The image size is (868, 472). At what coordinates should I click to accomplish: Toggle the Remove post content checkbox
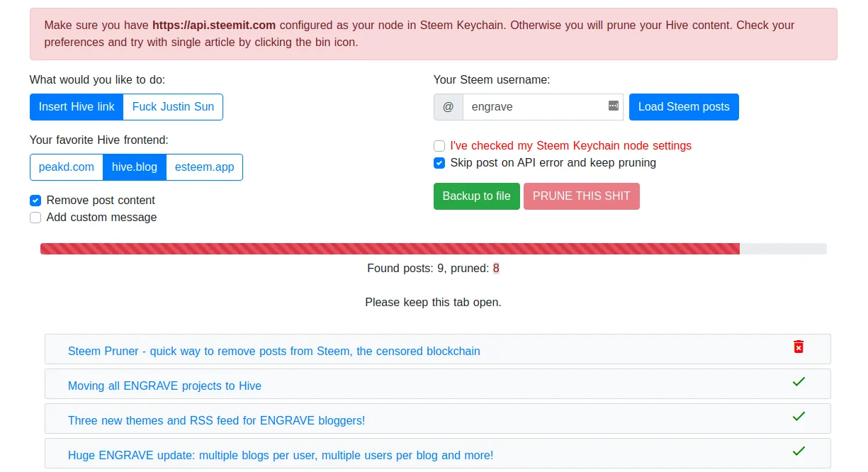pyautogui.click(x=35, y=201)
